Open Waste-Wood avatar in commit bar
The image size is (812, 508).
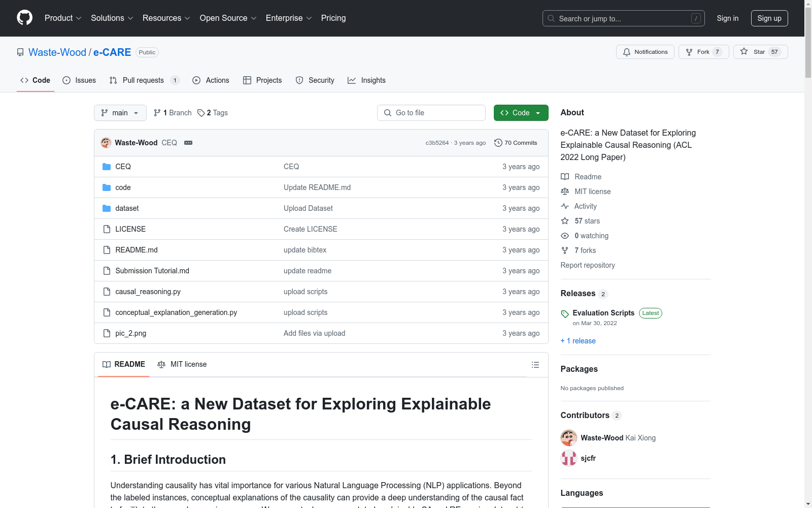(x=106, y=143)
